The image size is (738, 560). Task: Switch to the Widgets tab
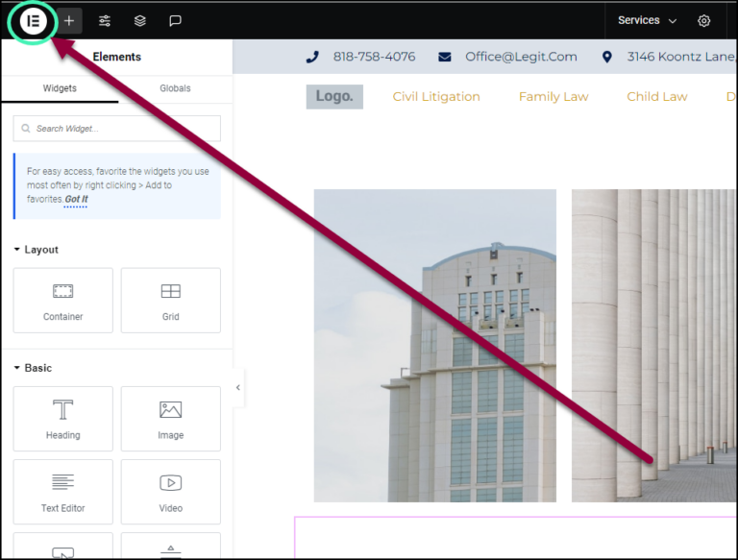tap(60, 88)
